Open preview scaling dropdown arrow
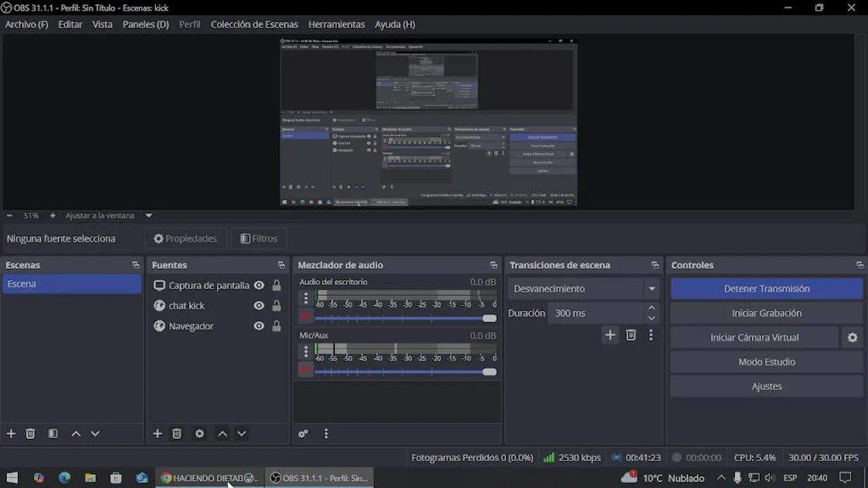 point(149,216)
